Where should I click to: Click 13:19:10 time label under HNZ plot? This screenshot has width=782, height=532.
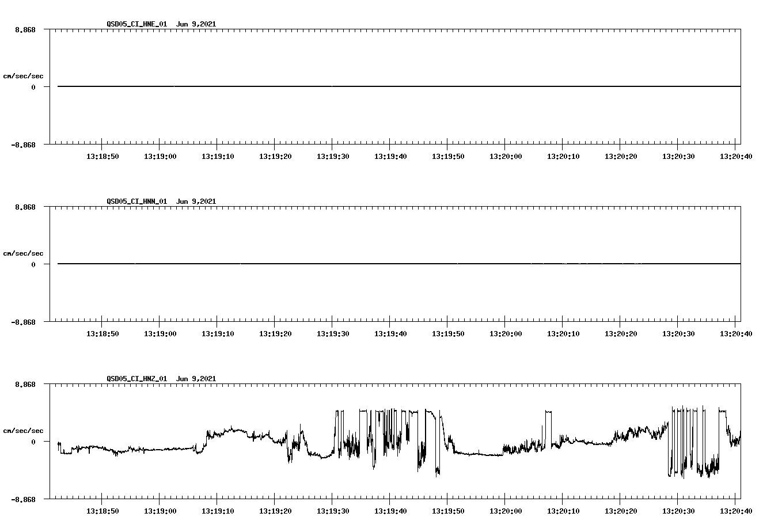coord(218,511)
